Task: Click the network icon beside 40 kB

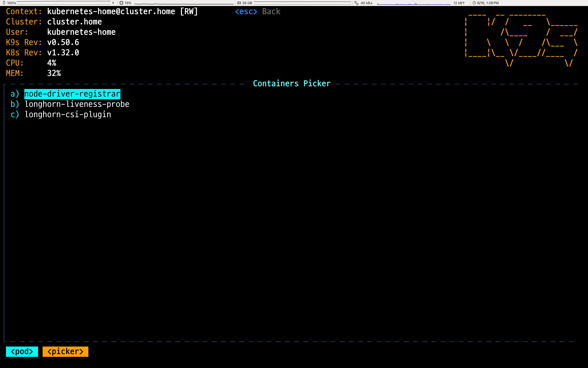Action: (356, 3)
